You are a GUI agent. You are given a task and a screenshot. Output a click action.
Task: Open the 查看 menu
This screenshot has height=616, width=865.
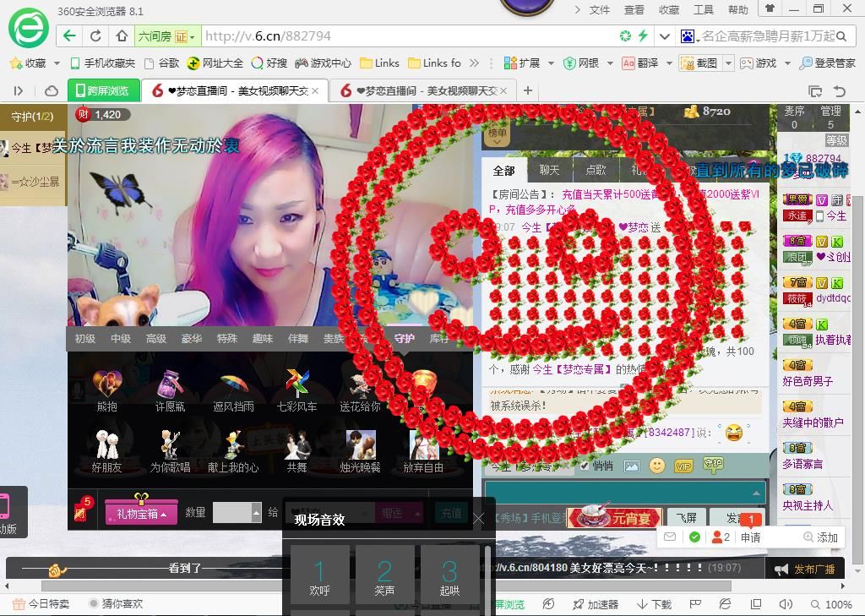coord(634,10)
